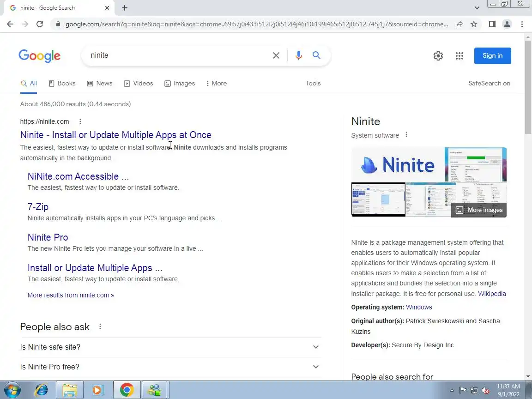Open Ninite - Install or Update Multiple Apps

pos(116,135)
